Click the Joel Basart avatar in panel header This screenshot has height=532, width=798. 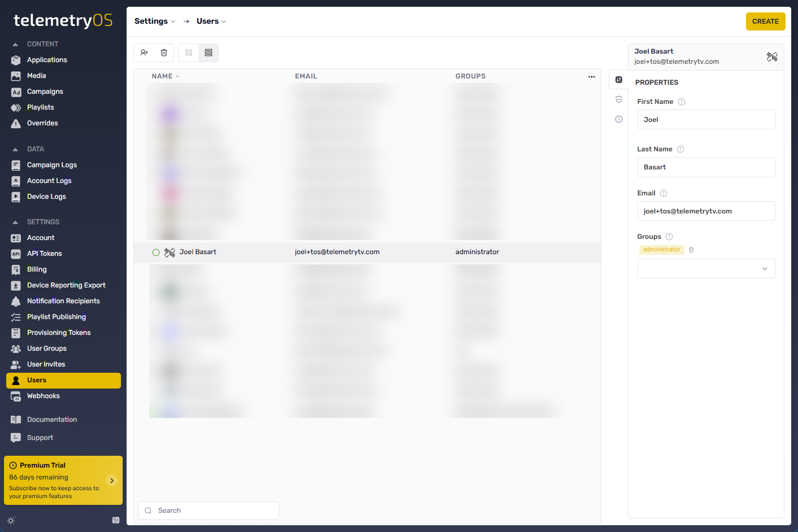[x=772, y=56]
